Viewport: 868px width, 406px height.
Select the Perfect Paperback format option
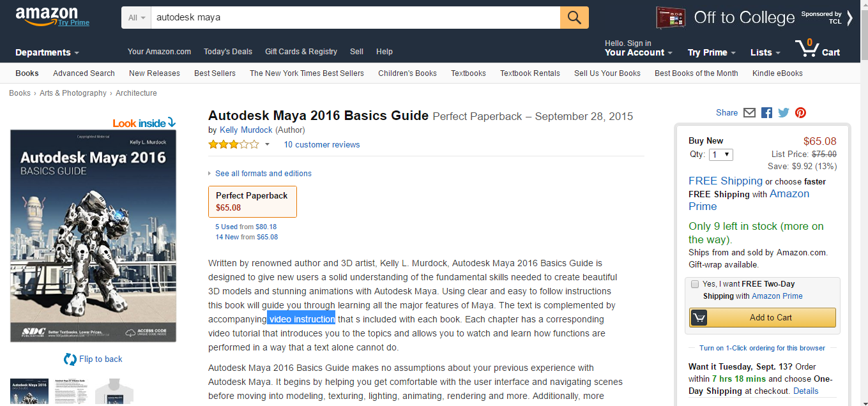tap(252, 201)
